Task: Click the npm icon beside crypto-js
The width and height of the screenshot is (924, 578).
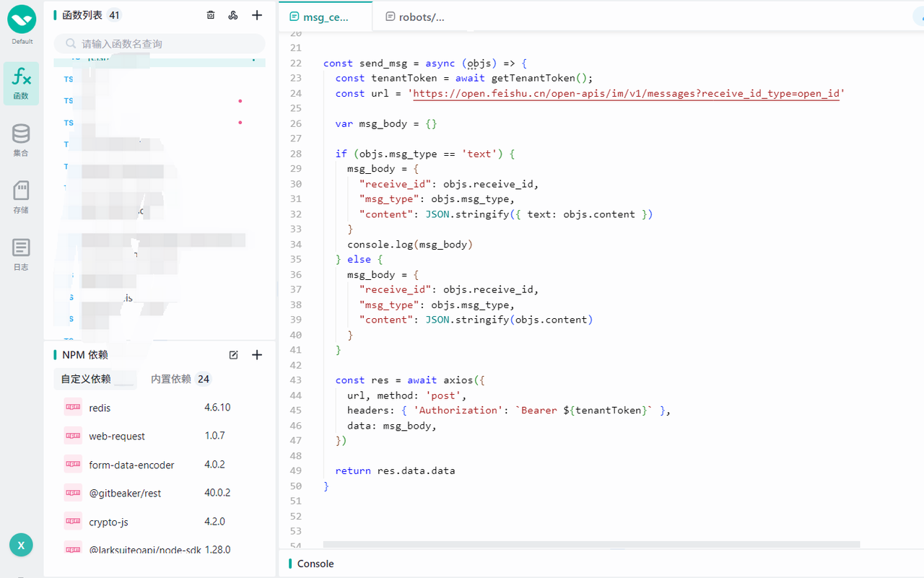Action: pyautogui.click(x=73, y=521)
